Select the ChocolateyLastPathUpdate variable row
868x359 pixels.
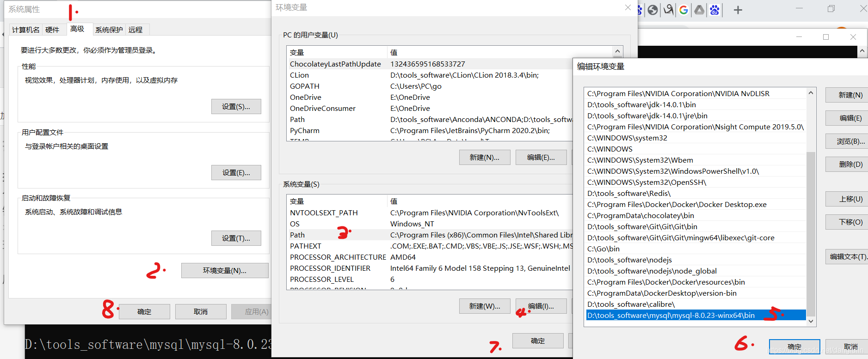(430, 64)
